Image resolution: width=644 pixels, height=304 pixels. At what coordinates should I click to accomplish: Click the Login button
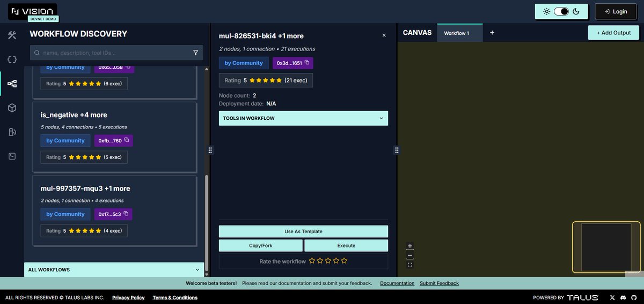point(616,11)
